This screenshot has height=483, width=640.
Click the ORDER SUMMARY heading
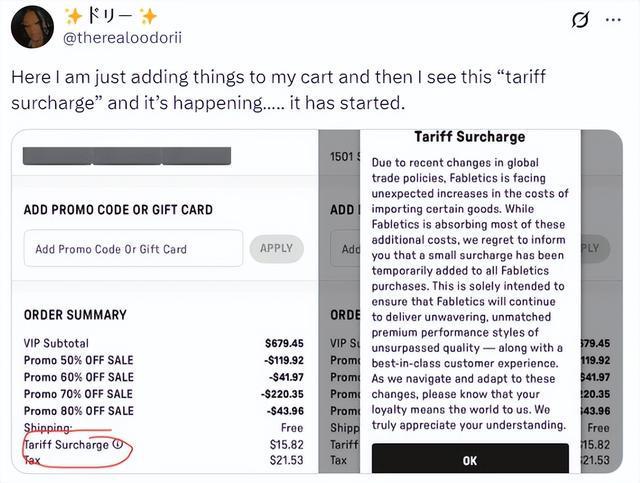click(x=75, y=315)
